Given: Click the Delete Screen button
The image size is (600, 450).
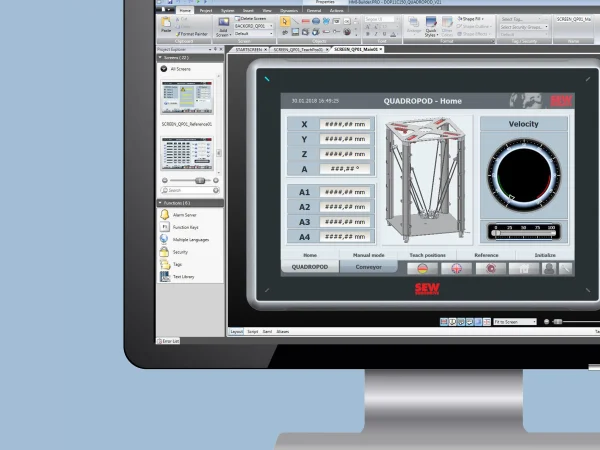Looking at the screenshot, I should click(250, 18).
